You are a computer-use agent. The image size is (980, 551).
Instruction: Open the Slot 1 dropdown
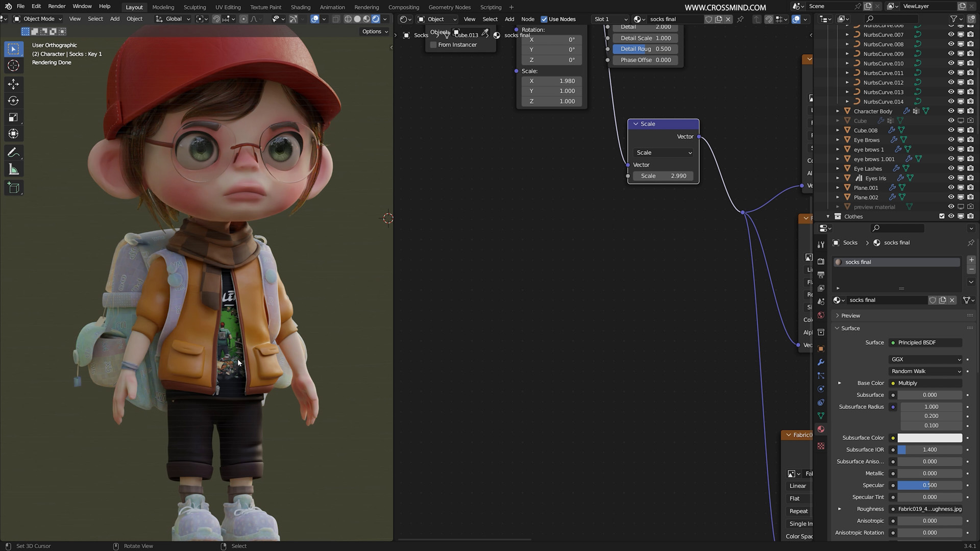pyautogui.click(x=610, y=19)
